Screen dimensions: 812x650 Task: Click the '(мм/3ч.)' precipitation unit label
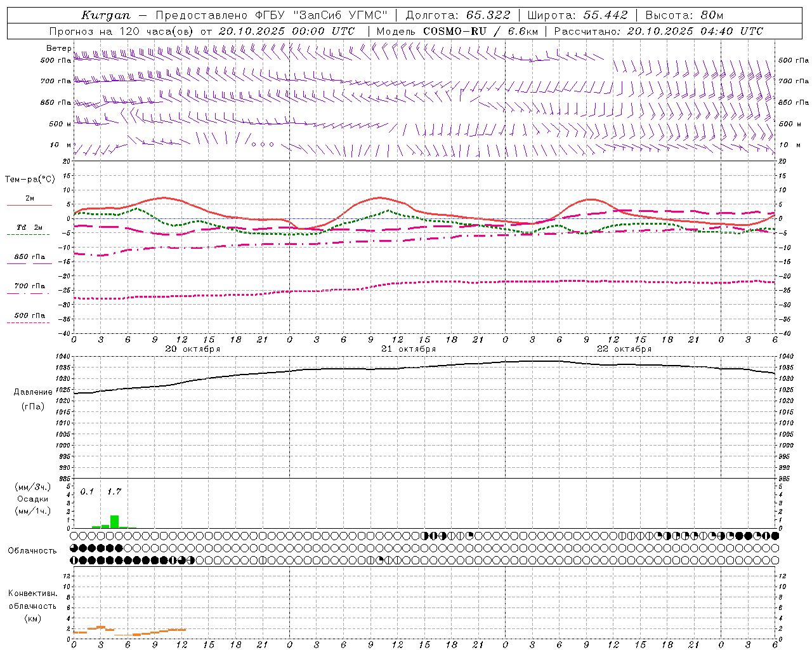click(x=33, y=487)
